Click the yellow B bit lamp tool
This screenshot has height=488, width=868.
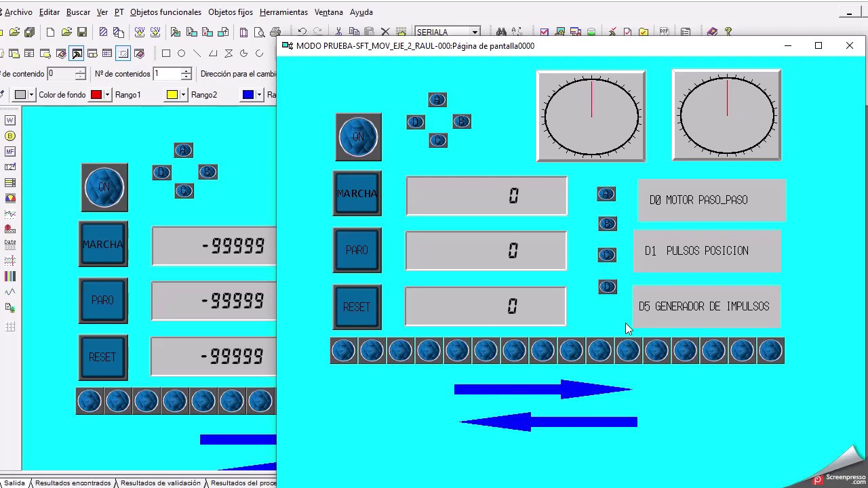[10, 136]
